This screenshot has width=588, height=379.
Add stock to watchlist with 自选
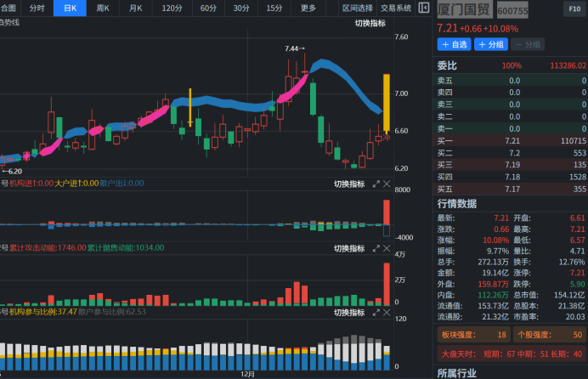pyautogui.click(x=455, y=44)
